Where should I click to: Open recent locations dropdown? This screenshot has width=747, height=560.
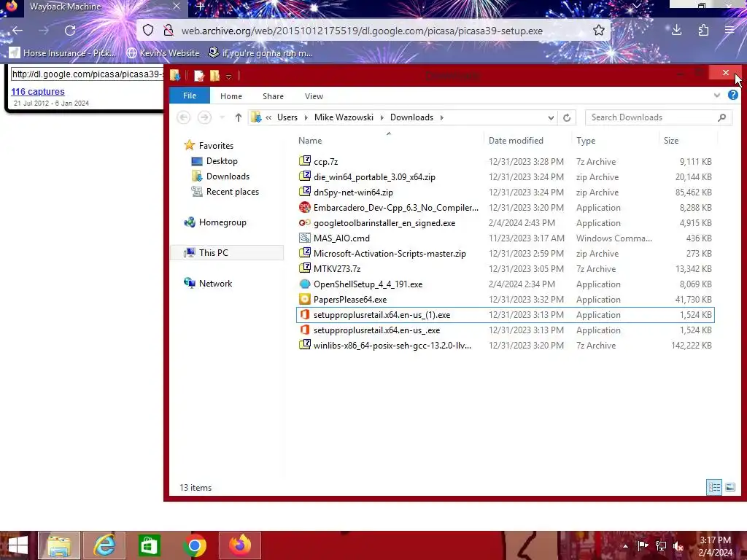click(x=222, y=117)
